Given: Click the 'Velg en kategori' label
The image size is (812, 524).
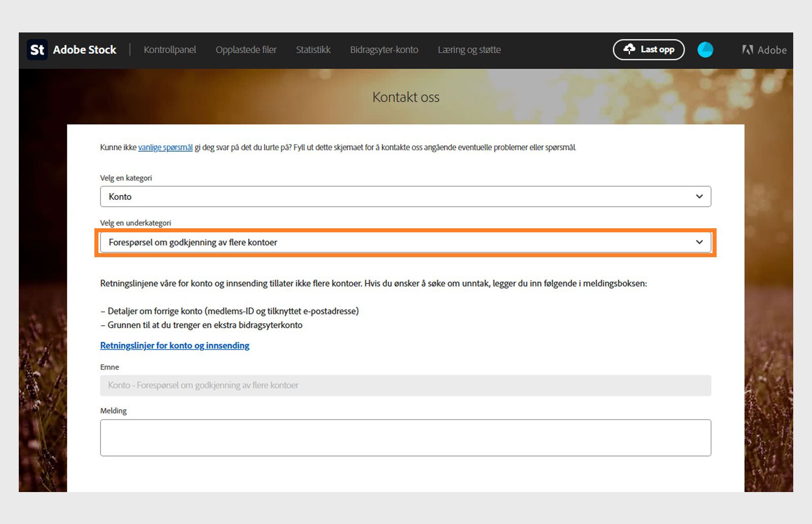Looking at the screenshot, I should point(126,178).
